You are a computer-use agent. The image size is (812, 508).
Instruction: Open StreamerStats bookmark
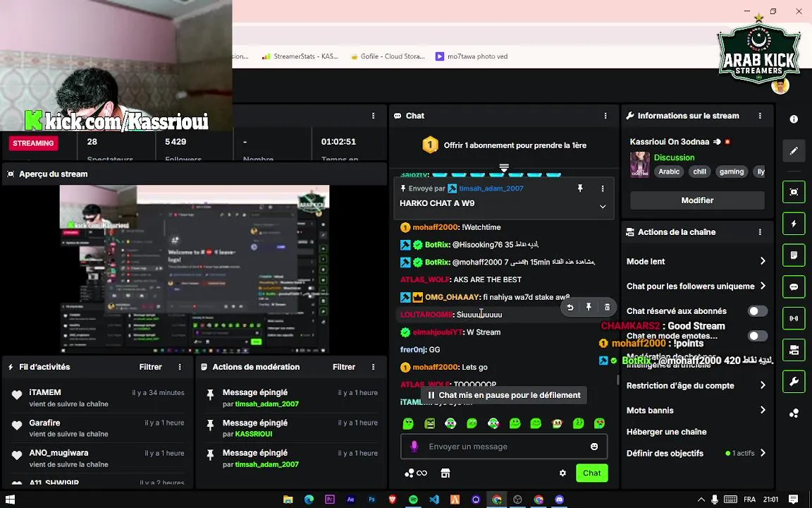tap(300, 56)
